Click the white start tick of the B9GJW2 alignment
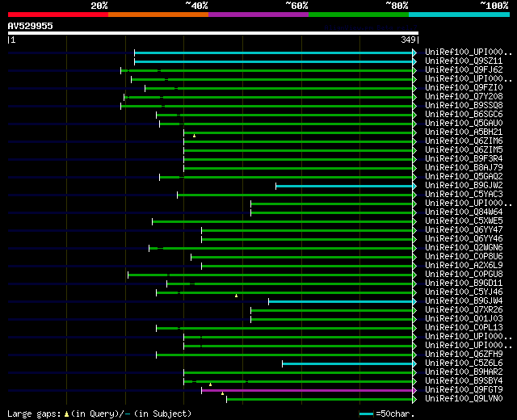517x420 pixels. point(276,187)
